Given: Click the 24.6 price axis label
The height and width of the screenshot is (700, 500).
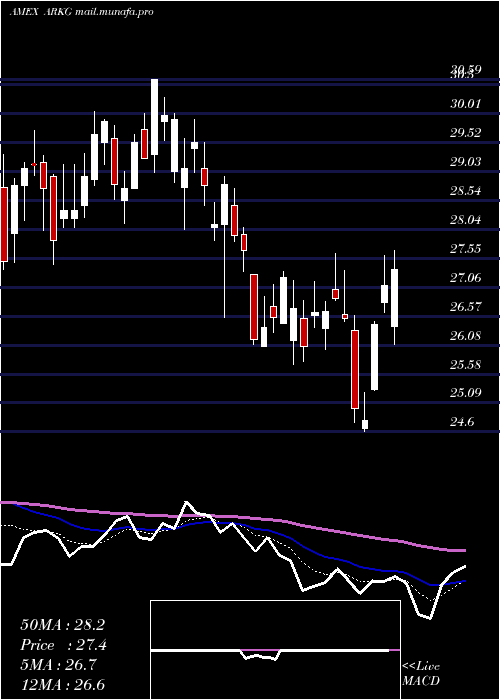Looking at the screenshot, I should (462, 422).
